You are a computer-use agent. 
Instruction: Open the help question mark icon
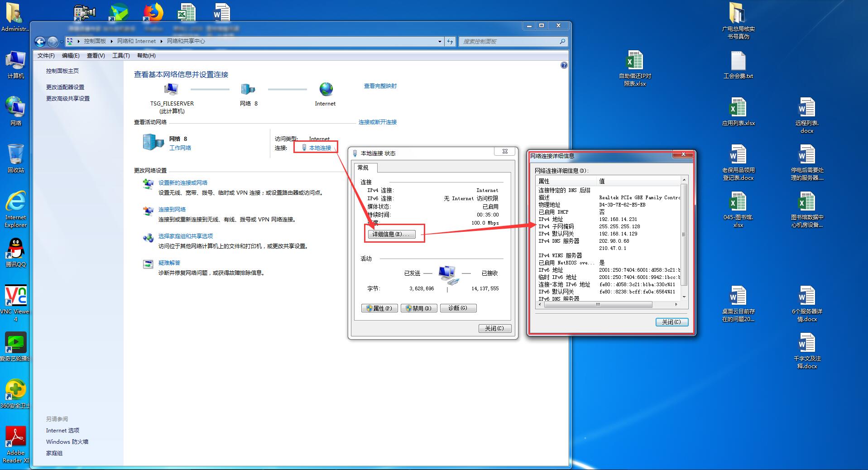tap(564, 65)
